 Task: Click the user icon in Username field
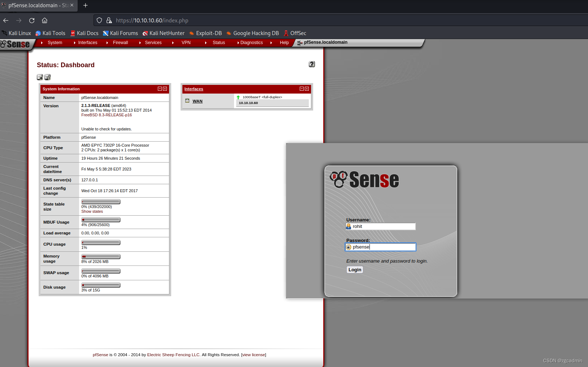[x=349, y=226]
